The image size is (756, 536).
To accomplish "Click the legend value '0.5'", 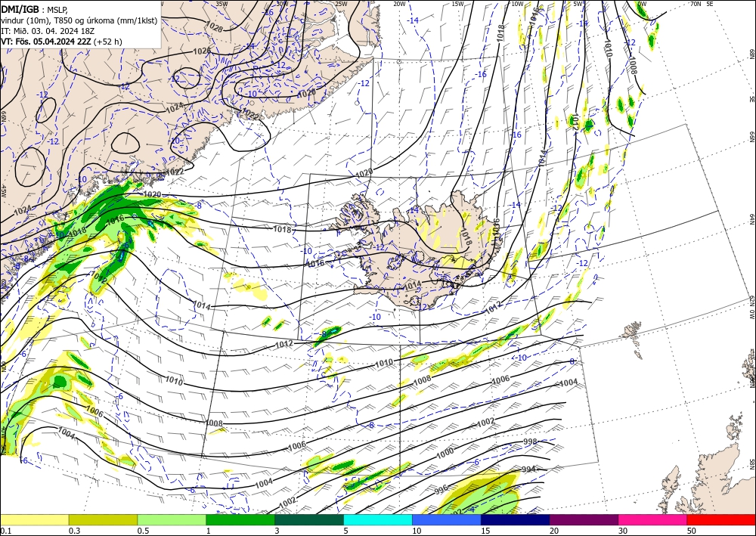I will pyautogui.click(x=143, y=531).
